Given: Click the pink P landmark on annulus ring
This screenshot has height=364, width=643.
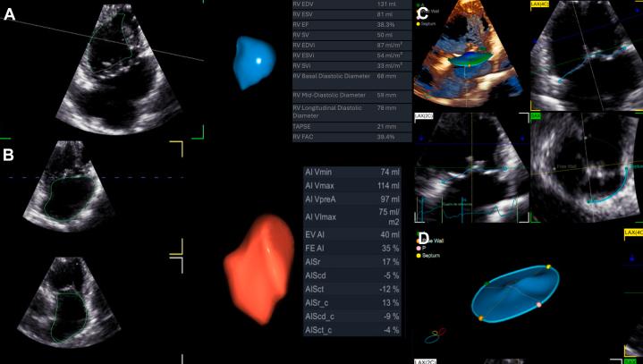Looking at the screenshot, I should click(x=539, y=306).
